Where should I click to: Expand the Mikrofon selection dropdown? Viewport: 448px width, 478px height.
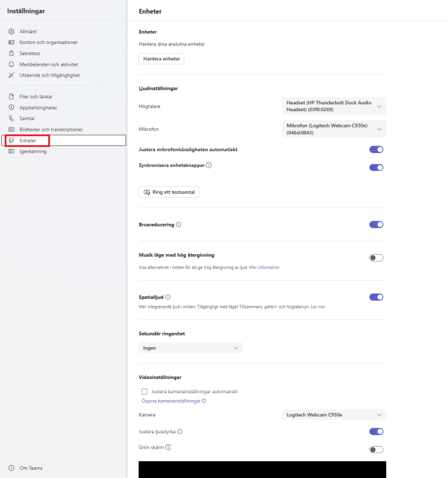pyautogui.click(x=333, y=128)
